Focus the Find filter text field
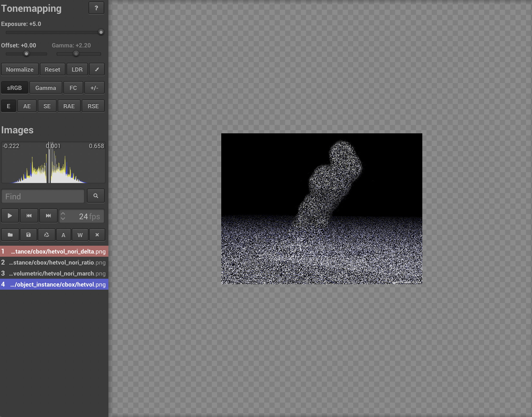The image size is (532, 417). point(43,196)
